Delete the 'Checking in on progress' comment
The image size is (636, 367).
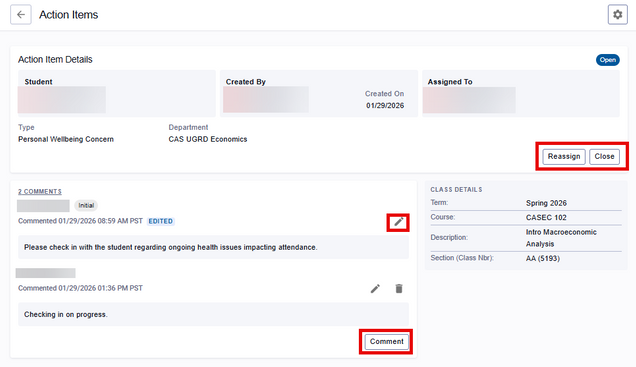pyautogui.click(x=399, y=288)
